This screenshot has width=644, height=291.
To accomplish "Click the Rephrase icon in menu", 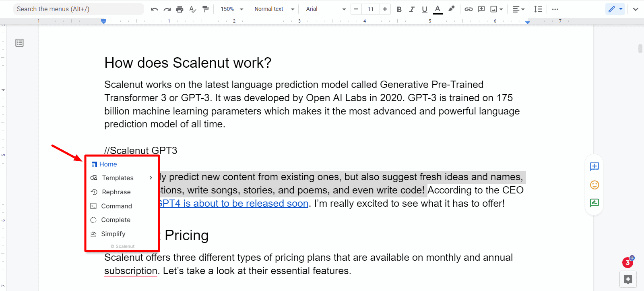I will pyautogui.click(x=94, y=192).
